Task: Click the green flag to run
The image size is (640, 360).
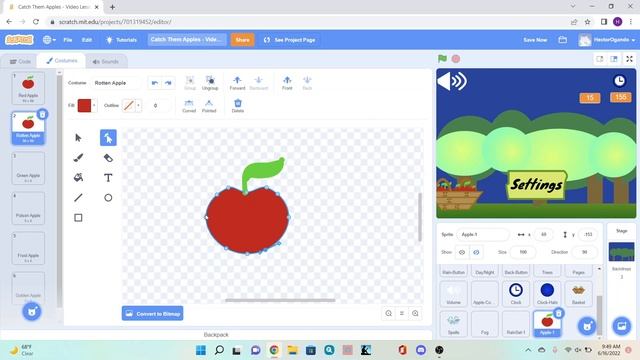Action: (442, 59)
